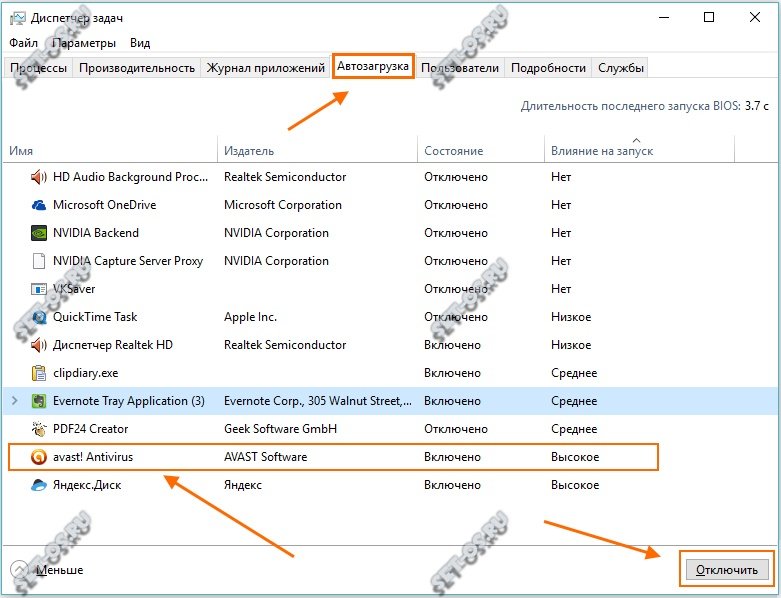Select the clipdiary.exe entry name
The height and width of the screenshot is (598, 781).
pos(86,373)
